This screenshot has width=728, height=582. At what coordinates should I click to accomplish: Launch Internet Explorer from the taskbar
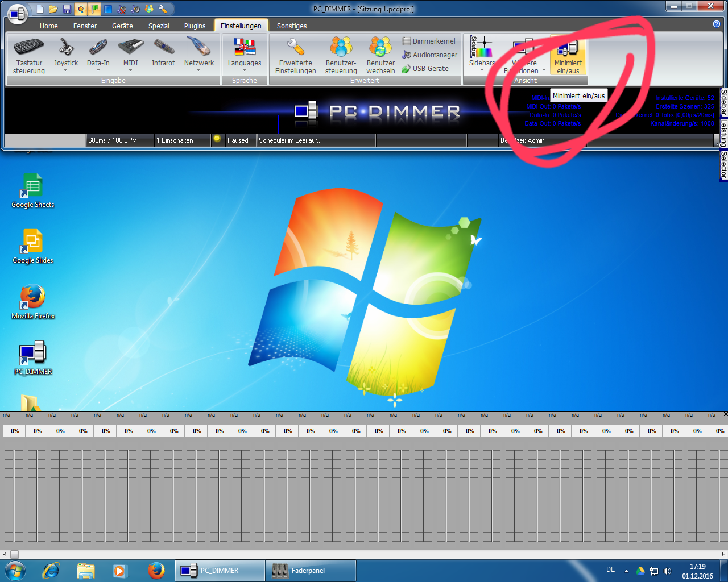point(51,570)
